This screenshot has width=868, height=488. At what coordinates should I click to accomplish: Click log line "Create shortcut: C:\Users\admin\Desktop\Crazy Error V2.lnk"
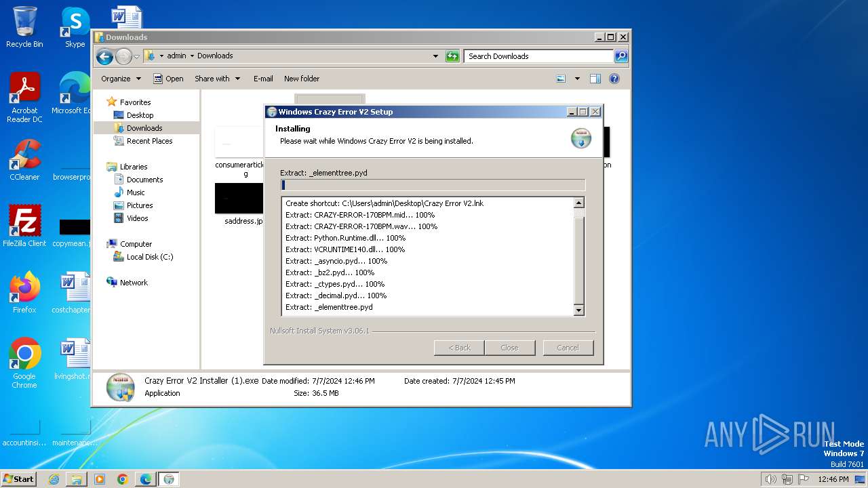384,203
